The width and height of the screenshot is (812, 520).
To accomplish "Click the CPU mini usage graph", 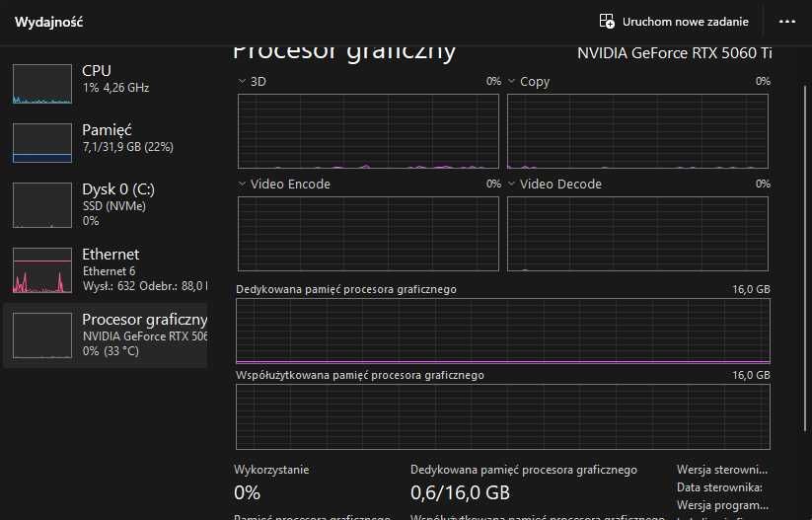I will (x=42, y=84).
